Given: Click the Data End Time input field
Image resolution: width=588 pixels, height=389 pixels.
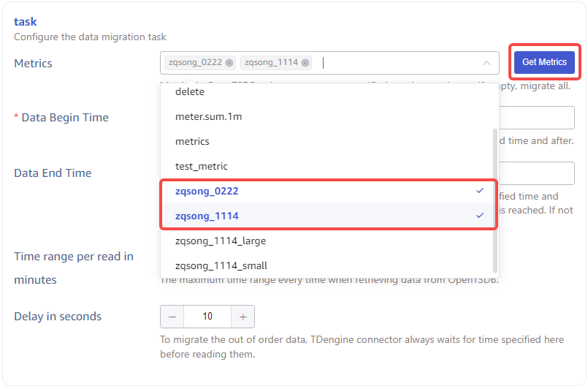Looking at the screenshot, I should (x=538, y=173).
